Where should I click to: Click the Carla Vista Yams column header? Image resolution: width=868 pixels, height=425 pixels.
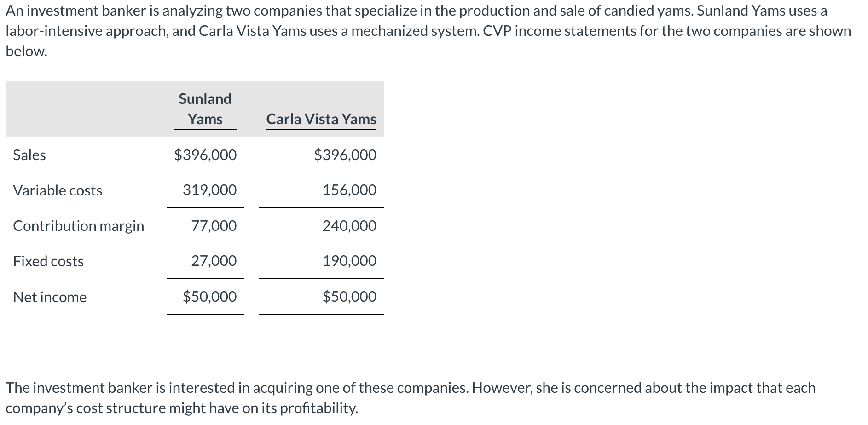[321, 119]
